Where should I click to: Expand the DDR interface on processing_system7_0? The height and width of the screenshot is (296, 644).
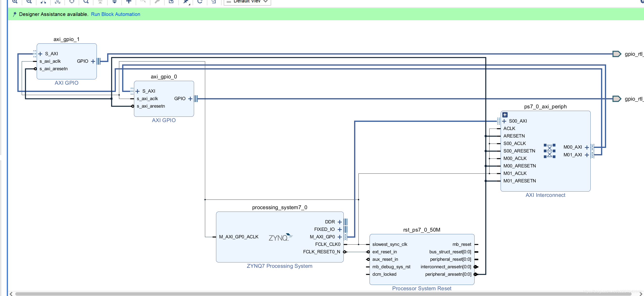339,222
